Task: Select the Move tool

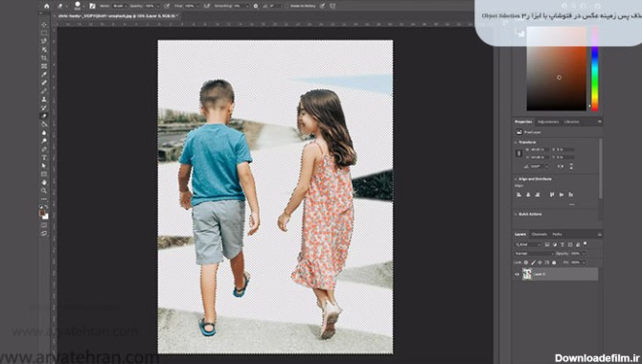Action: (44, 25)
